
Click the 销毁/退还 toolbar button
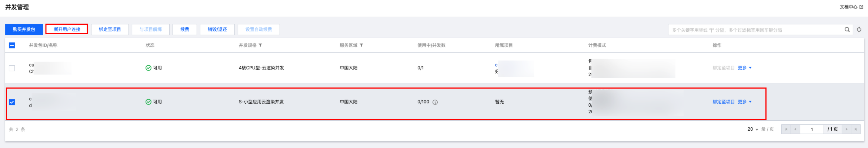[x=217, y=30]
